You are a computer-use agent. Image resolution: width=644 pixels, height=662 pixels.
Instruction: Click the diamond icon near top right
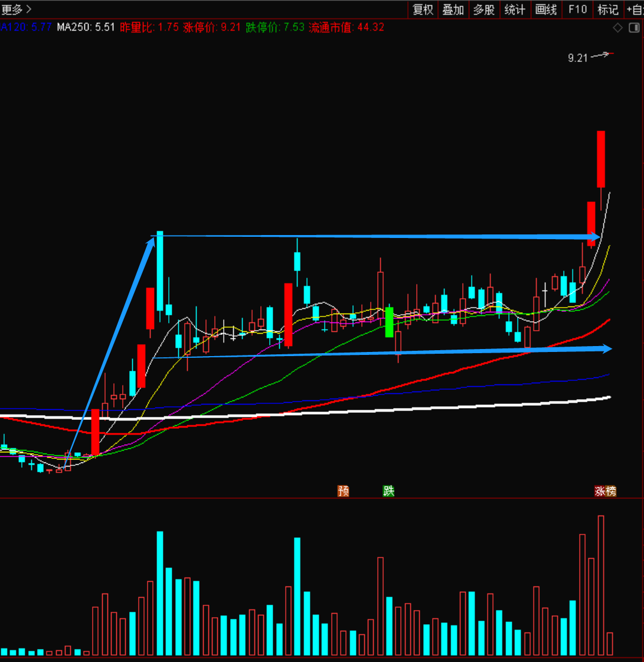[617, 28]
